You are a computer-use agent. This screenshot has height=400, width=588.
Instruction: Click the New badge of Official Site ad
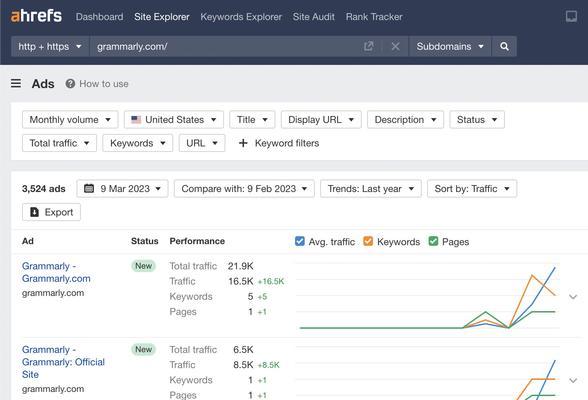143,349
